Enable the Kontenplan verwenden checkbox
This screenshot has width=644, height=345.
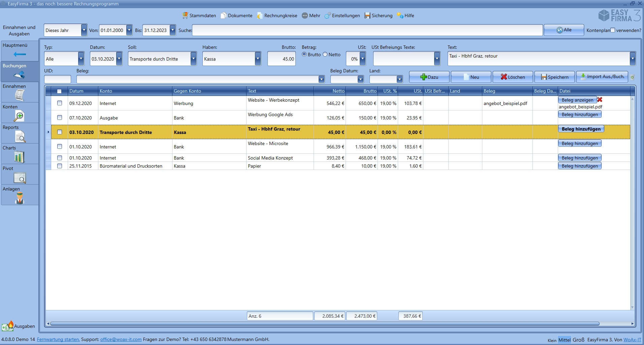point(613,30)
